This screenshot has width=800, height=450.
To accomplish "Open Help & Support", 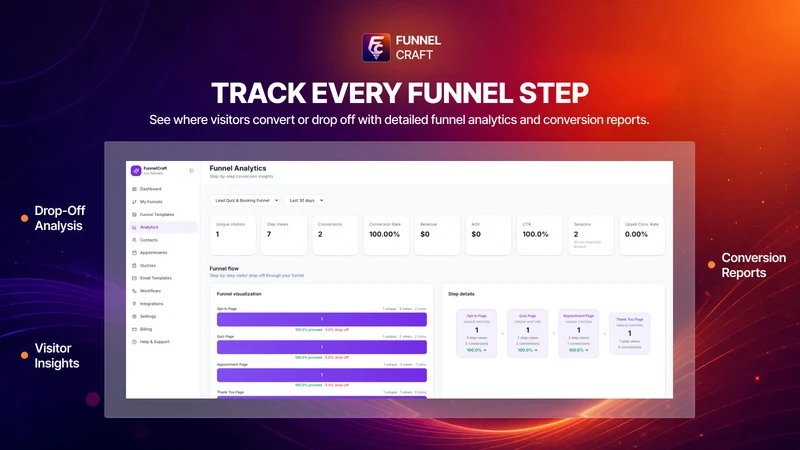I will click(163, 342).
